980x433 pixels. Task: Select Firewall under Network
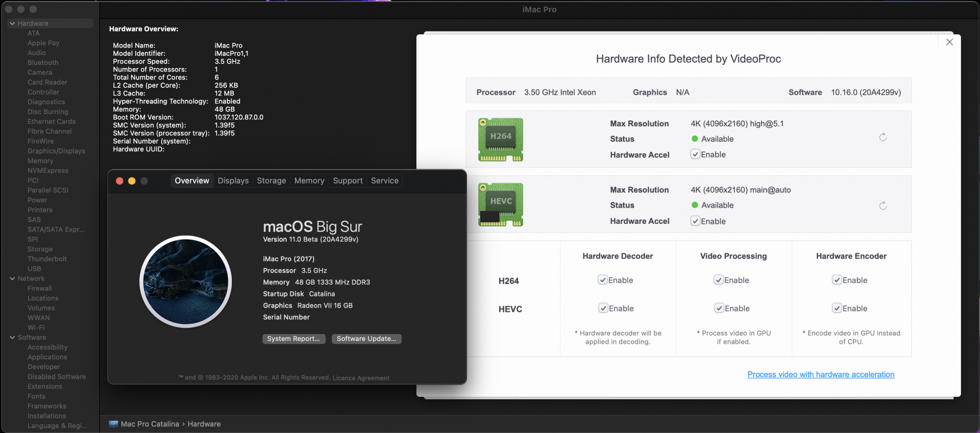coord(40,289)
